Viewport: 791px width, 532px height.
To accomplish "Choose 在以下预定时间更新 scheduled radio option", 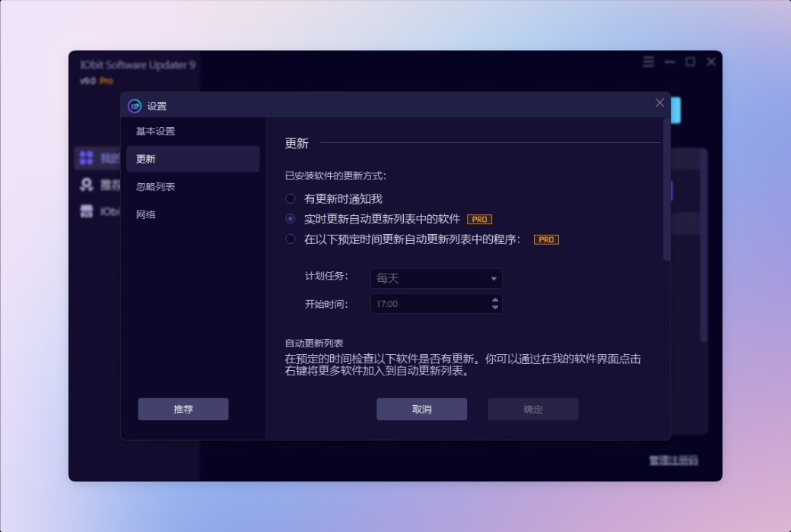I will (291, 239).
